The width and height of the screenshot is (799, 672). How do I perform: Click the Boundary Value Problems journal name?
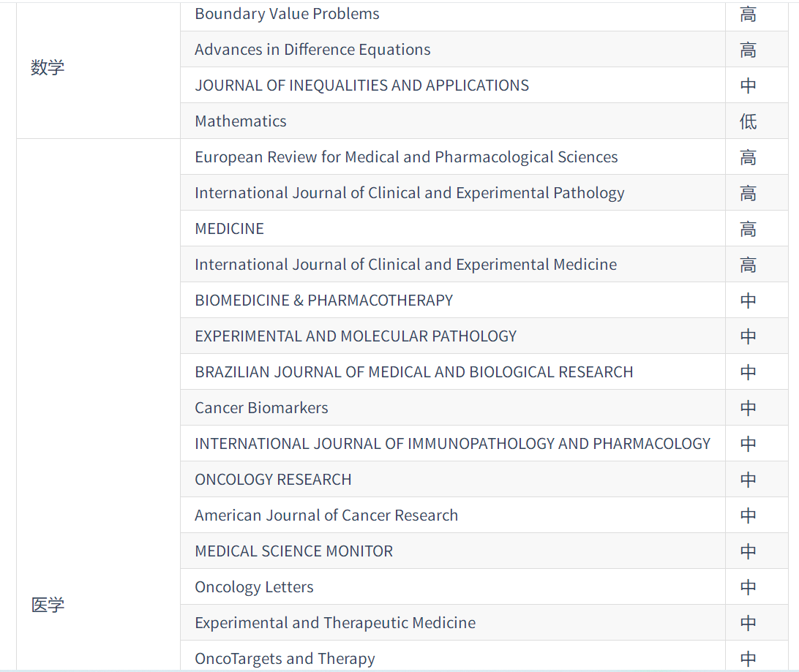point(287,14)
